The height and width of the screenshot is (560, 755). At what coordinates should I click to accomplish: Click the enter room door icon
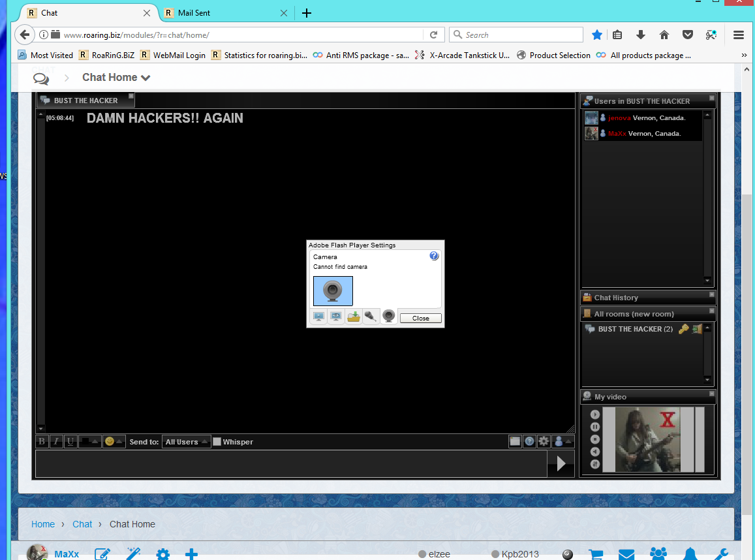tap(697, 329)
